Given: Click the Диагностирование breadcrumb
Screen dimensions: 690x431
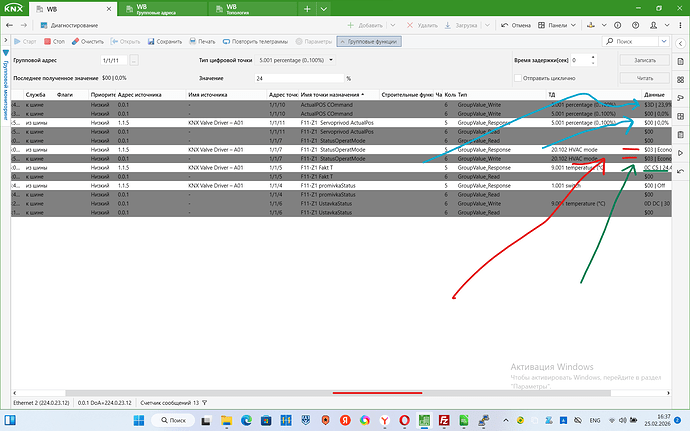Looking at the screenshot, I should [x=69, y=25].
